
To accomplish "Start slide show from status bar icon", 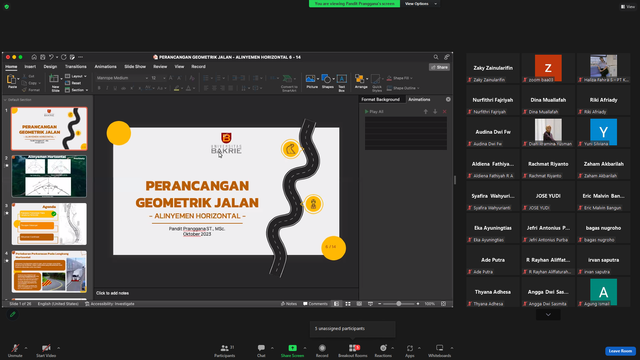I will [370, 304].
